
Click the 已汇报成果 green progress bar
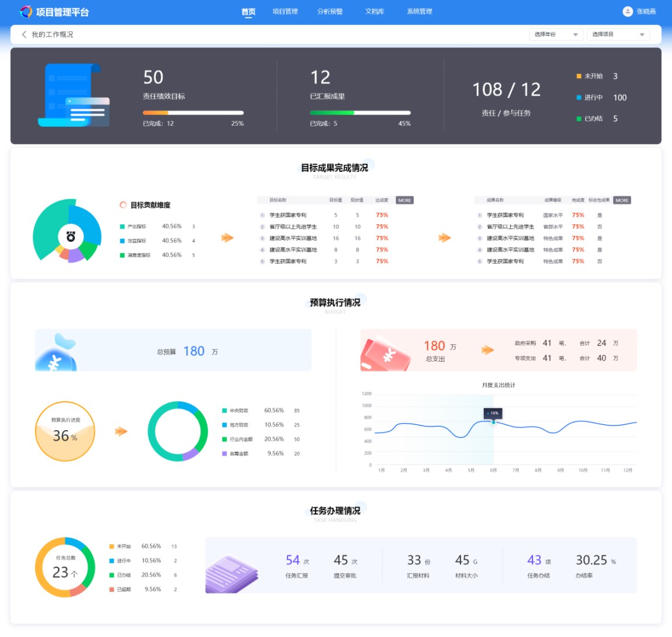(x=360, y=113)
